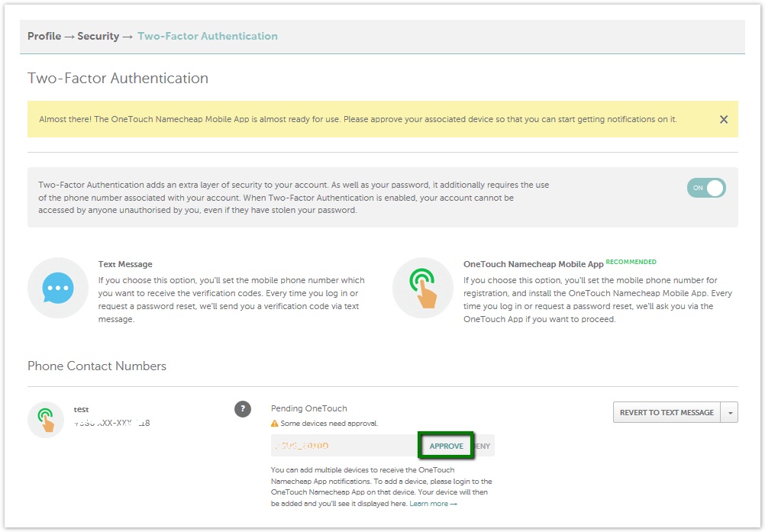Switch off the Two-Factor Authentication ON toggle
Screen dimensions: 765x532
[706, 188]
